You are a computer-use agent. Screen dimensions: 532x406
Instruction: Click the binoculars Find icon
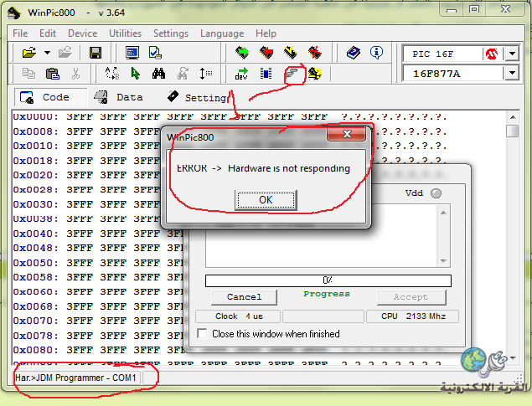[x=158, y=73]
